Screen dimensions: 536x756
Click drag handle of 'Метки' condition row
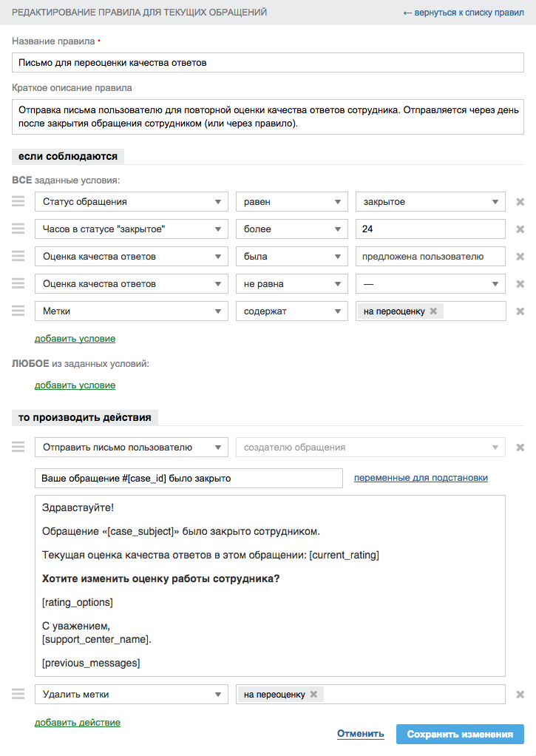click(x=18, y=311)
